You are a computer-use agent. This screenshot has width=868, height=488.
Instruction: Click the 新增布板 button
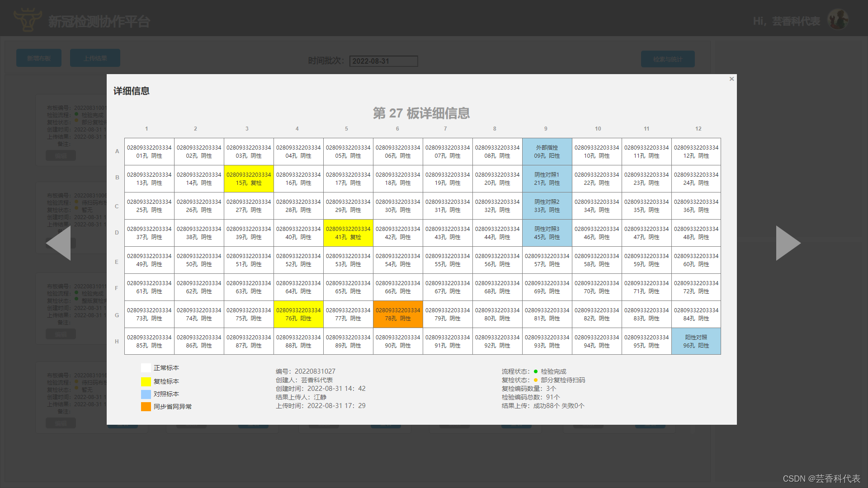click(x=39, y=58)
